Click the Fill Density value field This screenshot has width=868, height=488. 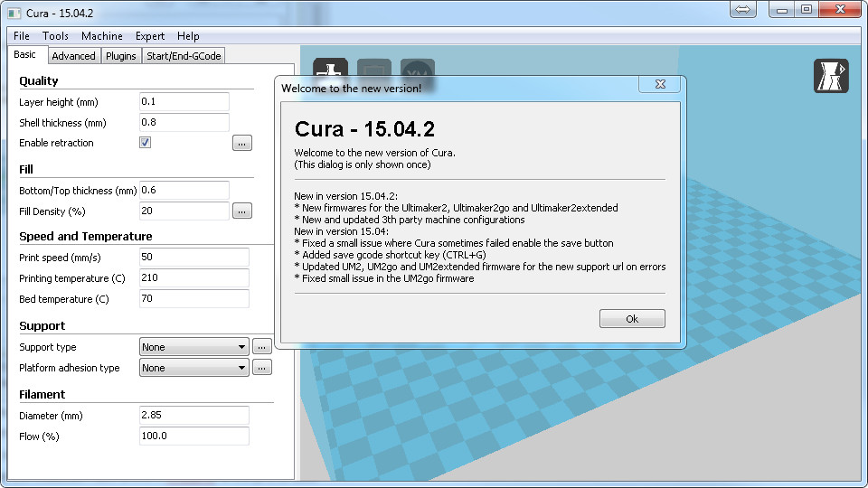click(184, 211)
